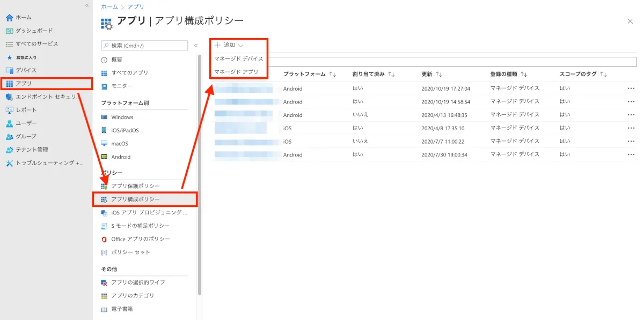Click the ユーザー user icon
This screenshot has height=320, width=644.
(x=9, y=123)
